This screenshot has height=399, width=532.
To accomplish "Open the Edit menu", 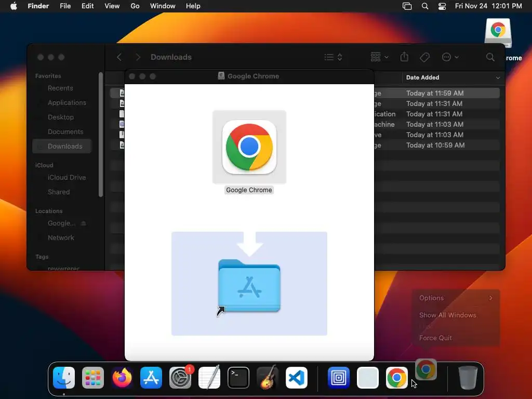I will (x=87, y=6).
